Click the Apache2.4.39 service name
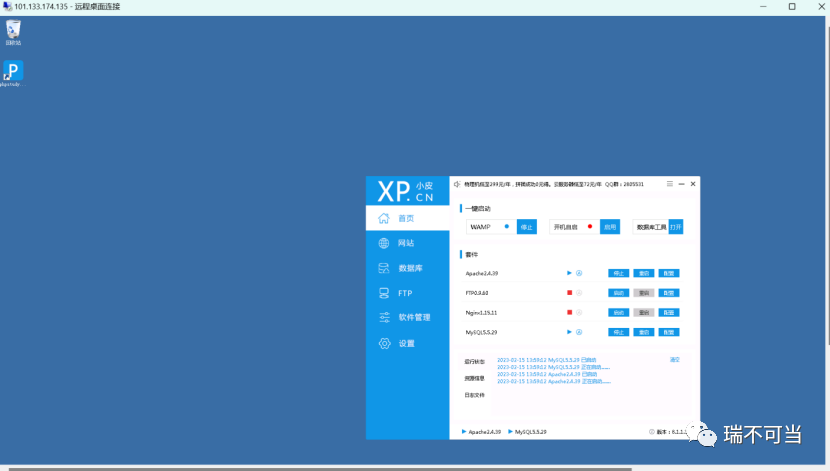 (482, 273)
